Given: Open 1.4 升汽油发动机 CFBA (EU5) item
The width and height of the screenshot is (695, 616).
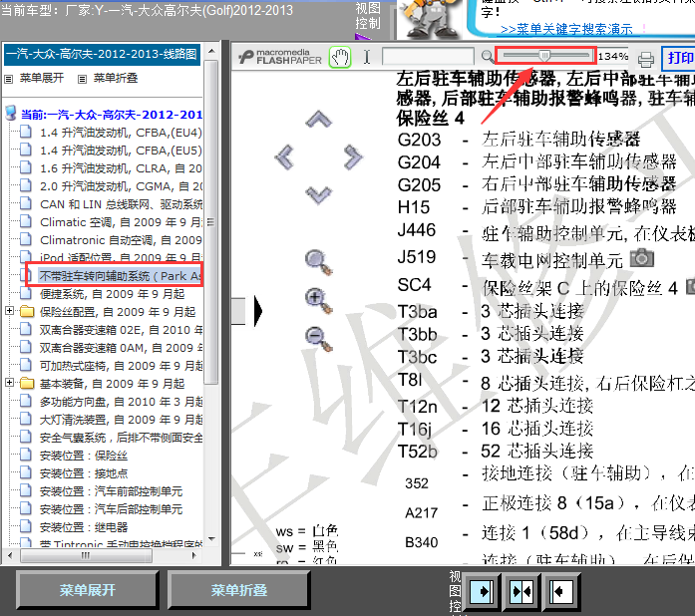Looking at the screenshot, I should (x=121, y=151).
